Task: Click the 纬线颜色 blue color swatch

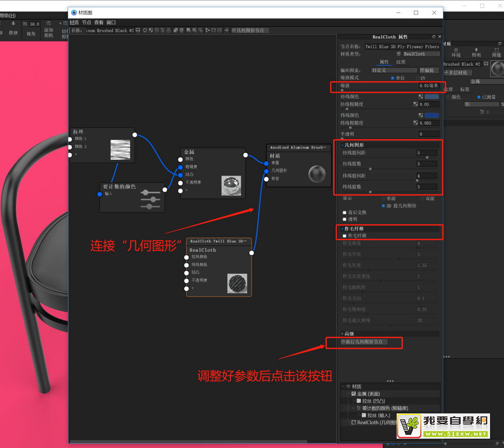Action: [432, 115]
